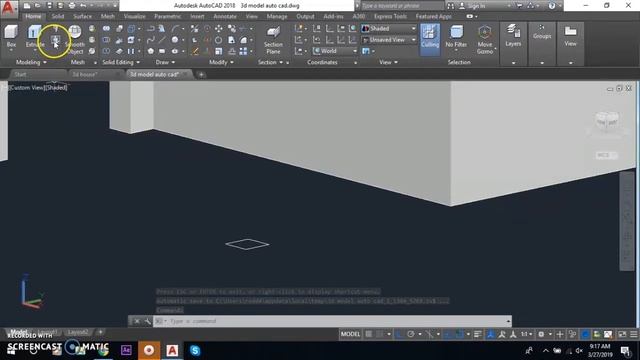Click the Workspace Switching gear icon
This screenshot has height=360, width=640.
[x=541, y=334]
